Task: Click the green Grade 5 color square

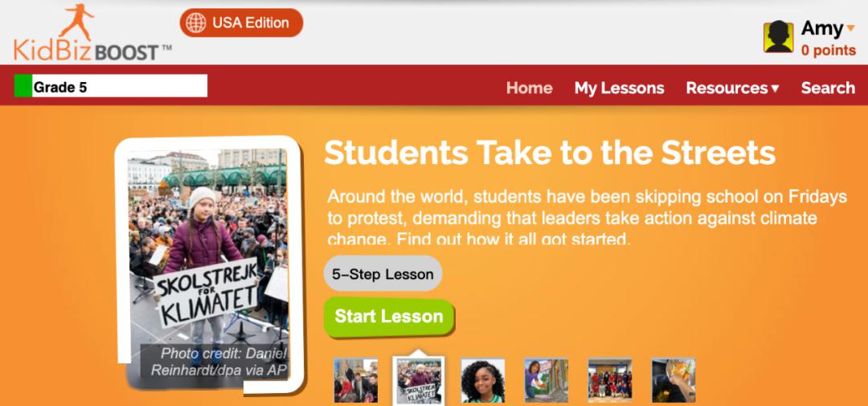Action: (23, 86)
